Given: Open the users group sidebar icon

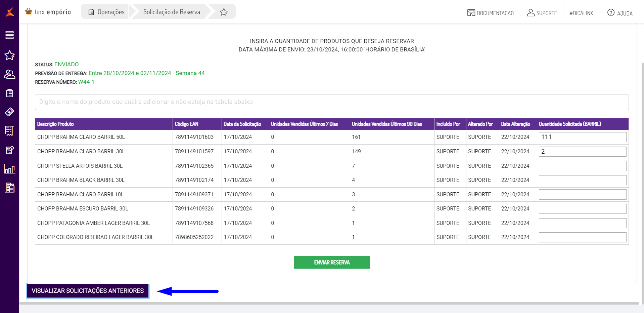Looking at the screenshot, I should (9, 74).
